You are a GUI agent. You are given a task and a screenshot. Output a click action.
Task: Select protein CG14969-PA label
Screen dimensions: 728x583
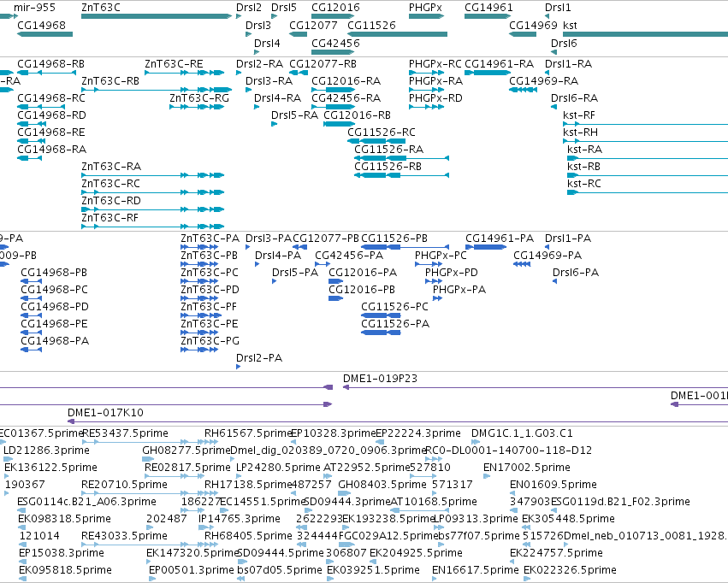(x=547, y=255)
